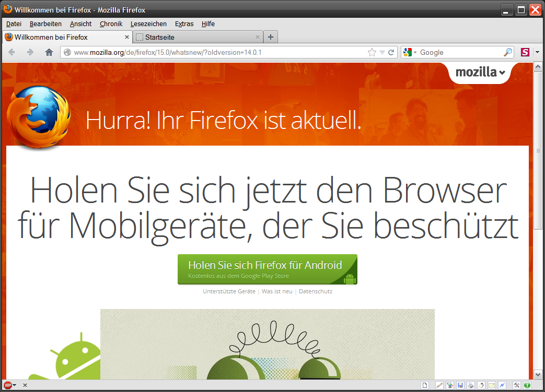Open the Chronik menu
Image resolution: width=545 pixels, height=392 pixels.
pos(111,23)
